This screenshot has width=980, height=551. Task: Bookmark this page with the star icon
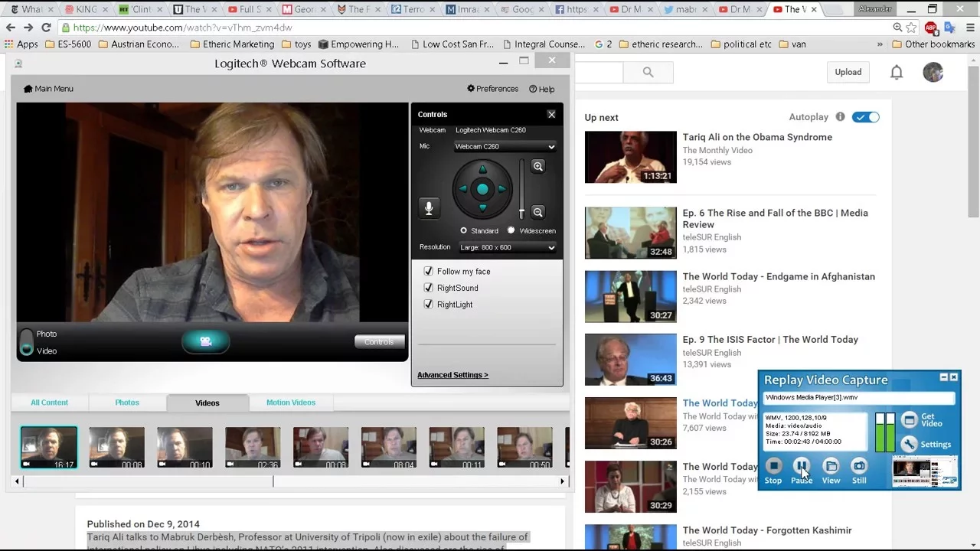click(x=911, y=28)
